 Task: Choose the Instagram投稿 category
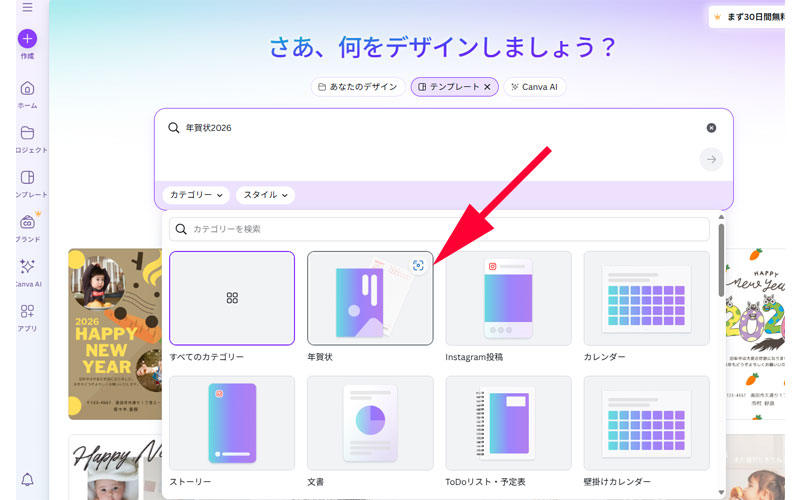tap(509, 298)
